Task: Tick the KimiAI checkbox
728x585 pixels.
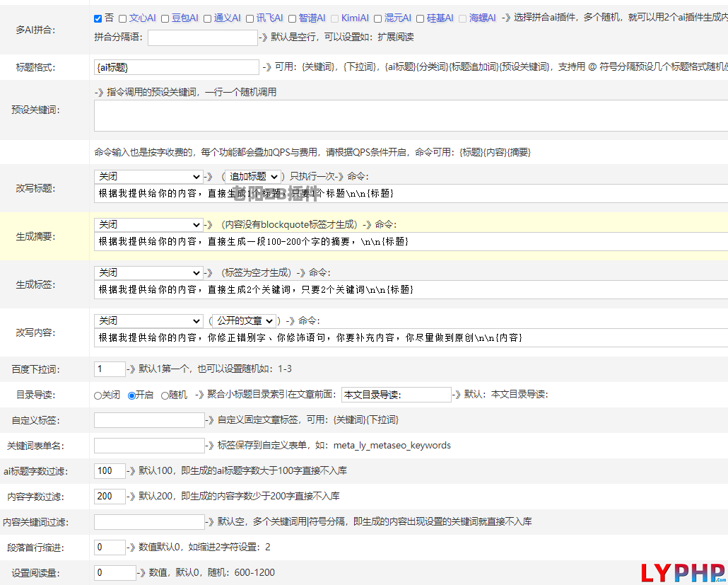Action: (x=335, y=18)
